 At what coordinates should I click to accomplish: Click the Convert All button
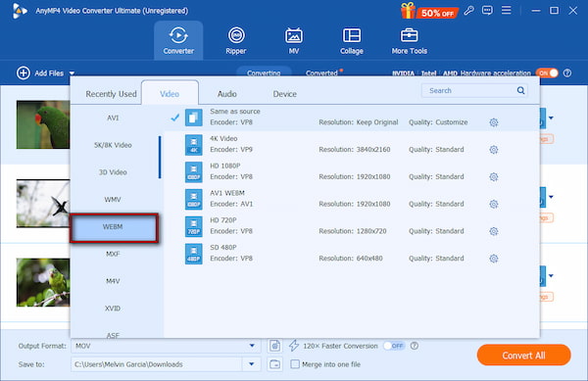pyautogui.click(x=524, y=356)
